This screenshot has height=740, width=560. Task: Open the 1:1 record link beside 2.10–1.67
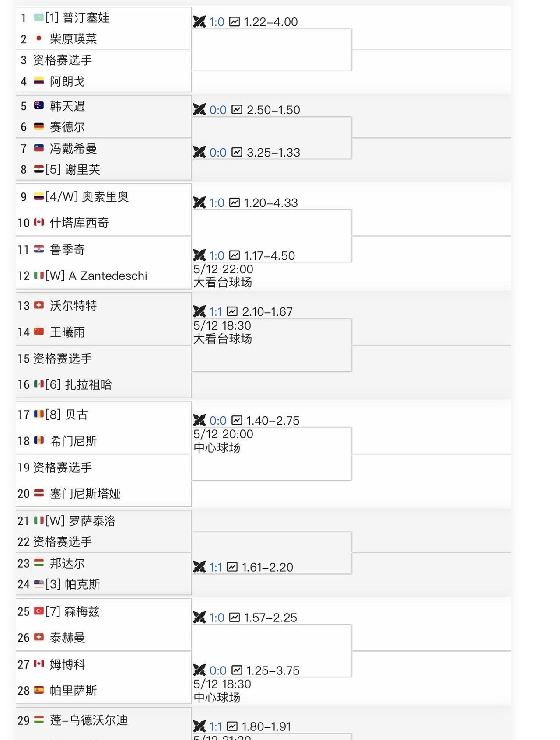click(216, 311)
